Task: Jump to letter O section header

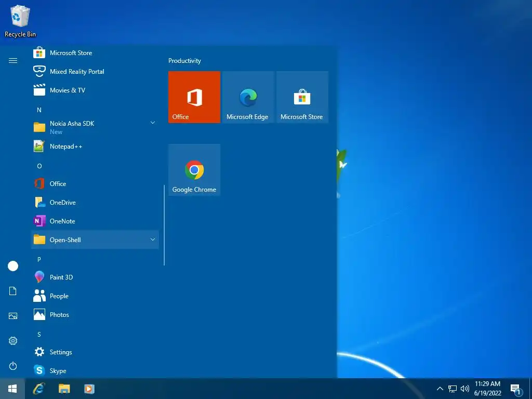Action: (39, 166)
